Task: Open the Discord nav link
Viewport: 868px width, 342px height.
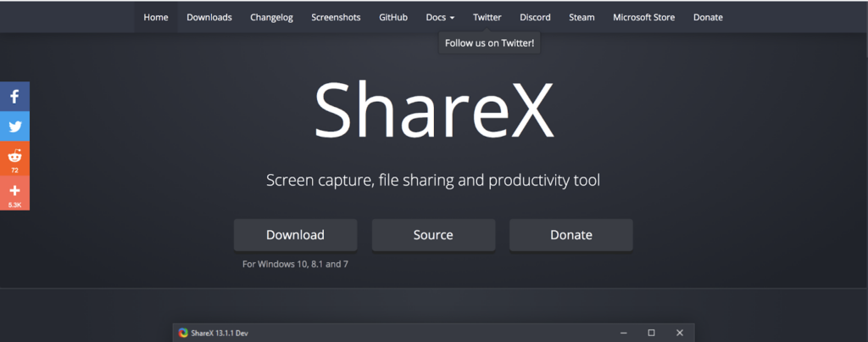Action: point(535,17)
